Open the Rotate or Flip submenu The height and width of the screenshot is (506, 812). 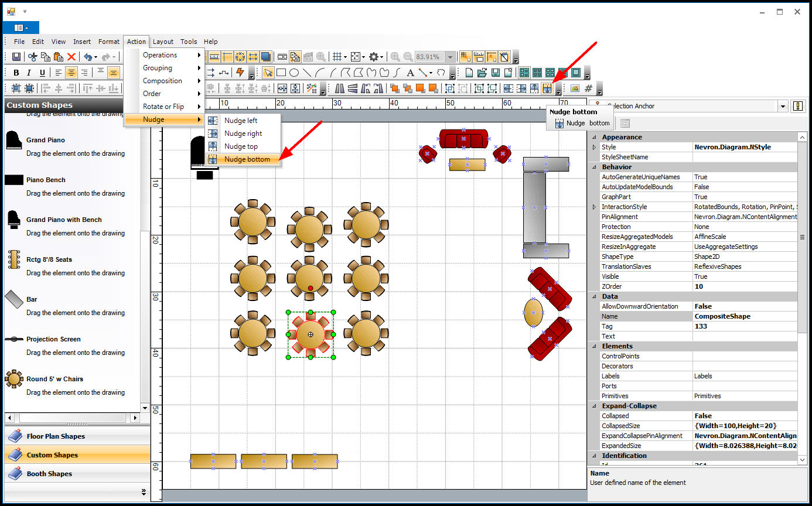coord(164,107)
